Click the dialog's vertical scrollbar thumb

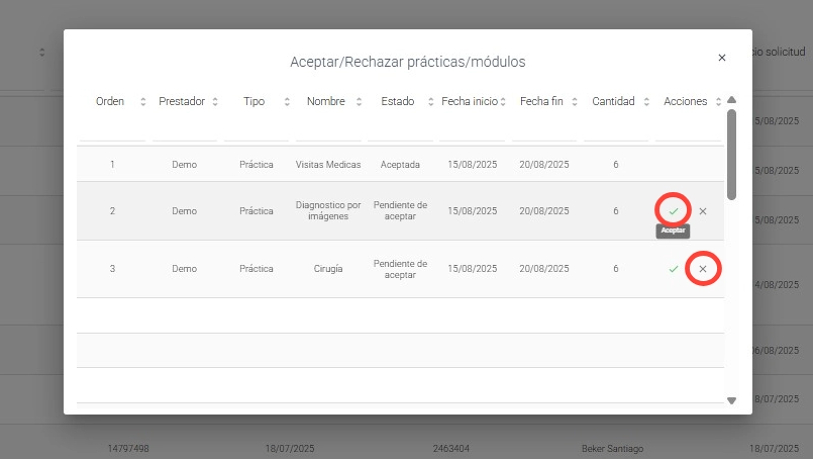pyautogui.click(x=732, y=154)
